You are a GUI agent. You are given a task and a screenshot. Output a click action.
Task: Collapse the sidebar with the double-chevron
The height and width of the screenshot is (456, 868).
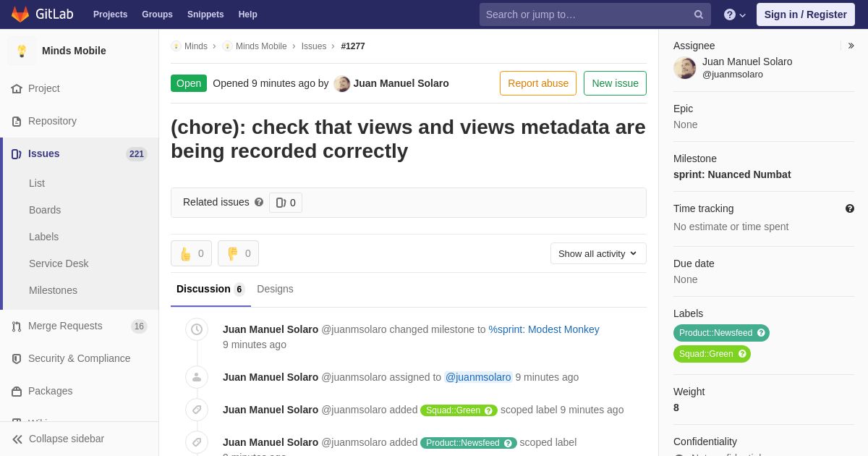click(x=17, y=439)
